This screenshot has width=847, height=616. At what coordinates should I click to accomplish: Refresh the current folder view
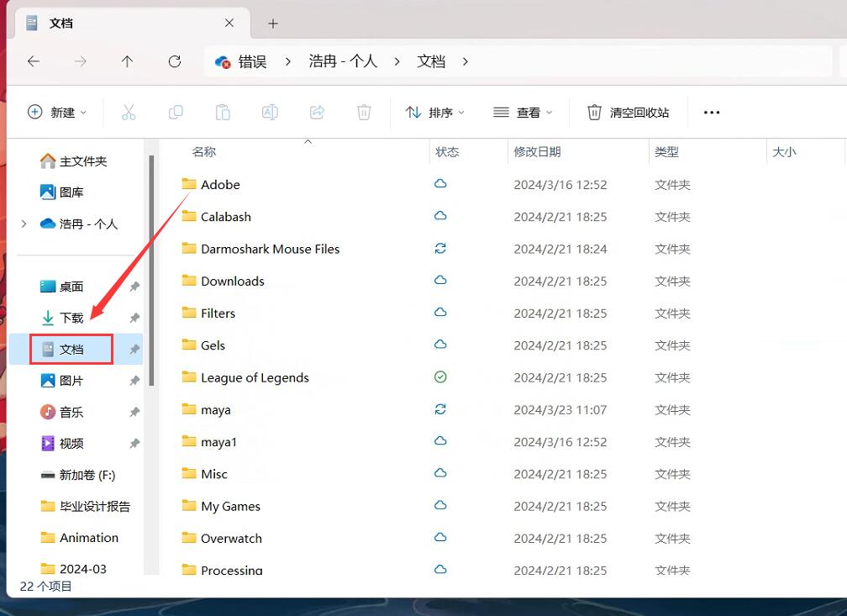175,61
